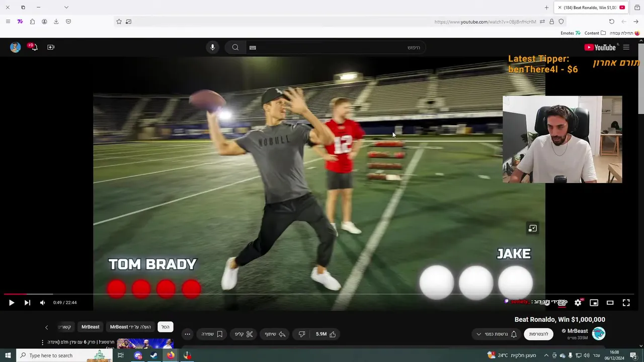Click the Windows taskbar search box
Image resolution: width=644 pixels, height=362 pixels.
coord(64,355)
